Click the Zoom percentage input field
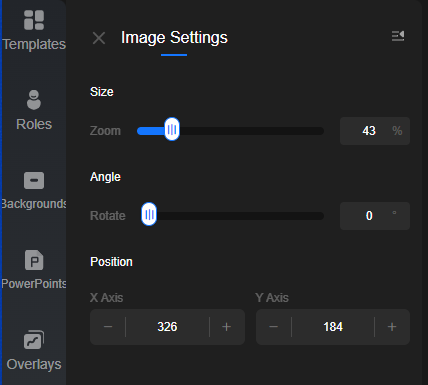The image size is (428, 385). (x=375, y=131)
